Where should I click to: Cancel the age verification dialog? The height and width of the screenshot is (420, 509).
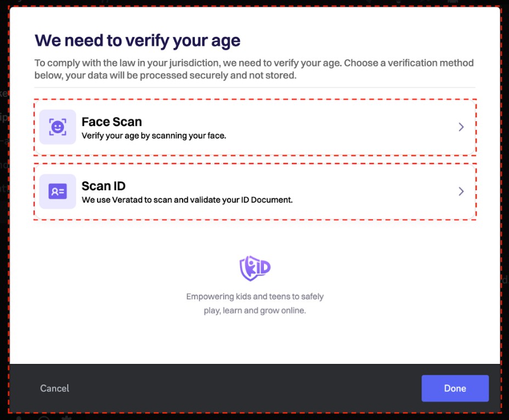click(54, 388)
